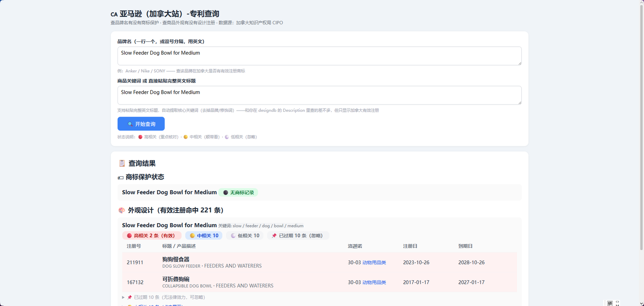Click the registration date 2017-01-17

416,282
